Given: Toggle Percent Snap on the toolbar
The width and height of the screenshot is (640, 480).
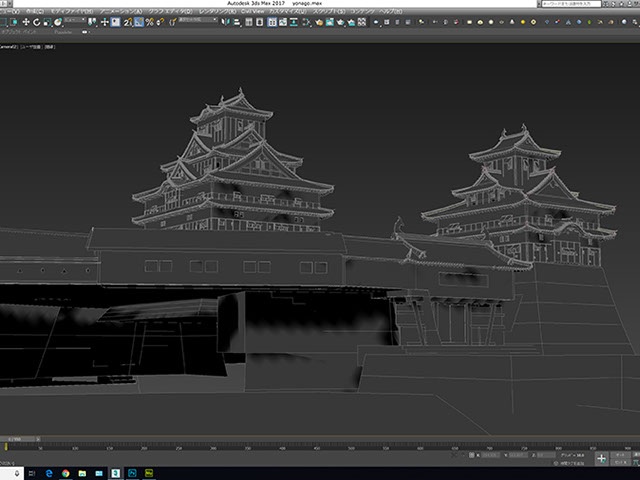Looking at the screenshot, I should pos(150,22).
